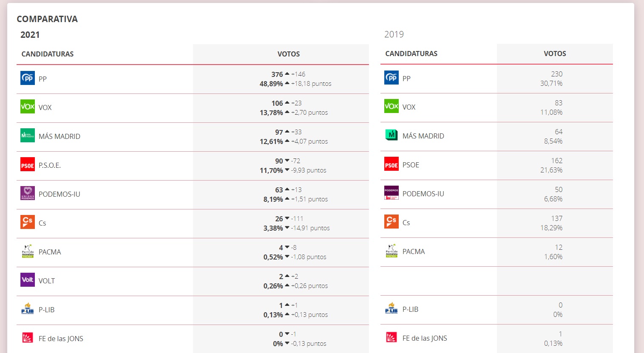The image size is (644, 353).
Task: Click the 8,54% value for Más Madrid in 2019
Action: (553, 141)
